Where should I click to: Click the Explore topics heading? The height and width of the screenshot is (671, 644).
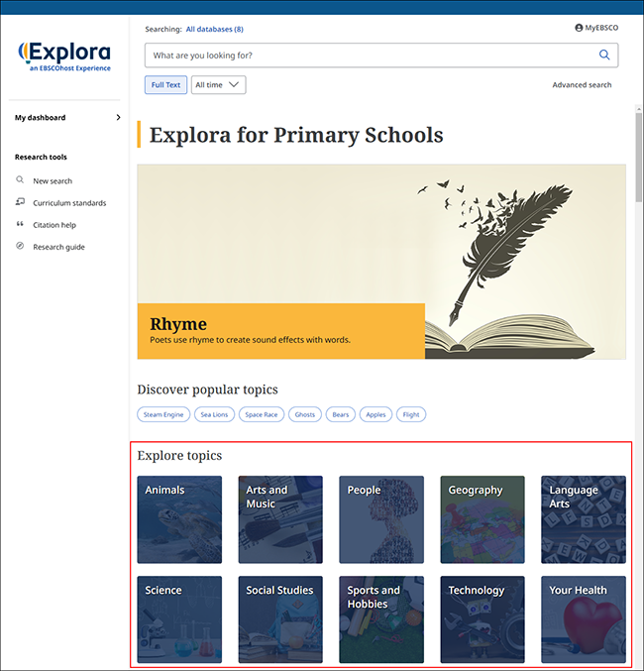pos(179,455)
